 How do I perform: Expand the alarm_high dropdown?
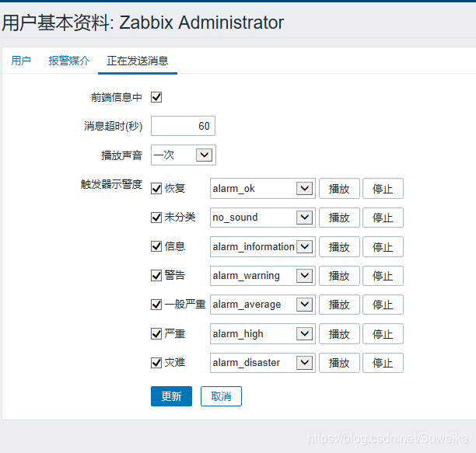tap(263, 334)
